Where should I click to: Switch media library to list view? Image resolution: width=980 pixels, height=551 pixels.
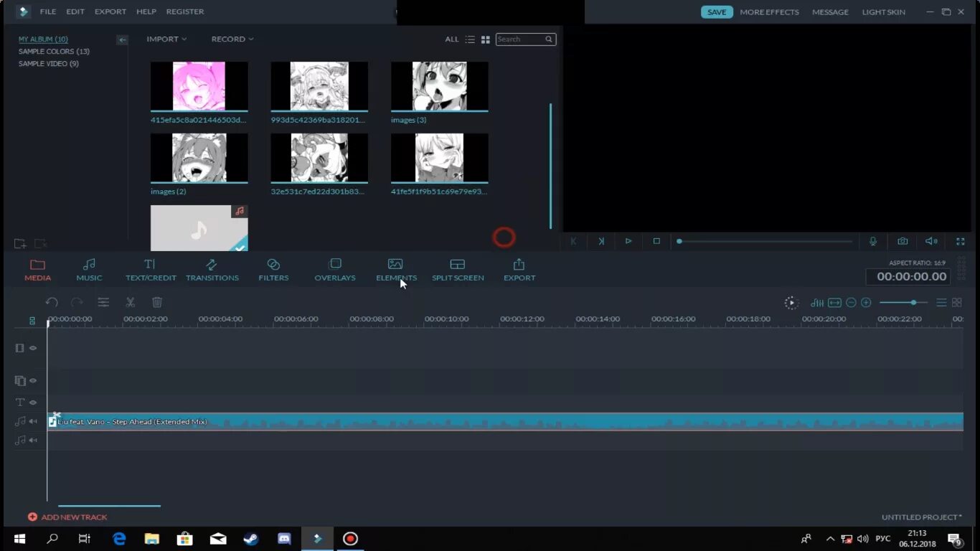pos(470,39)
